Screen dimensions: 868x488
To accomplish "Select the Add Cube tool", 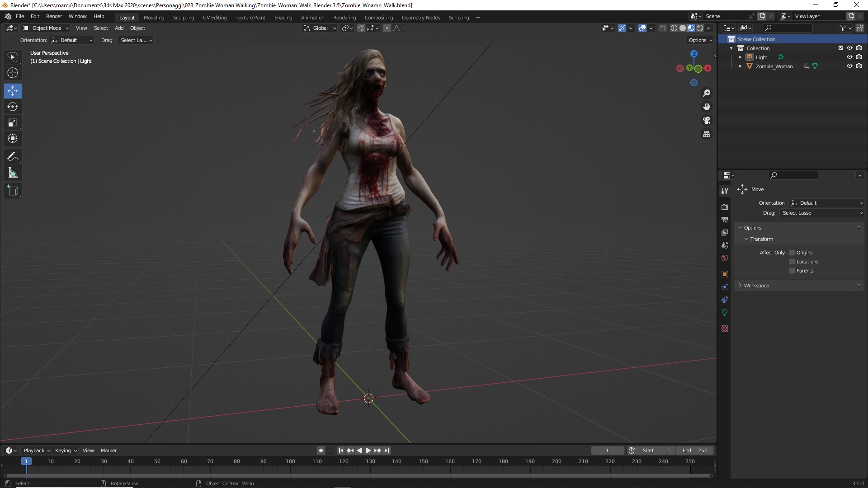I will click(13, 191).
